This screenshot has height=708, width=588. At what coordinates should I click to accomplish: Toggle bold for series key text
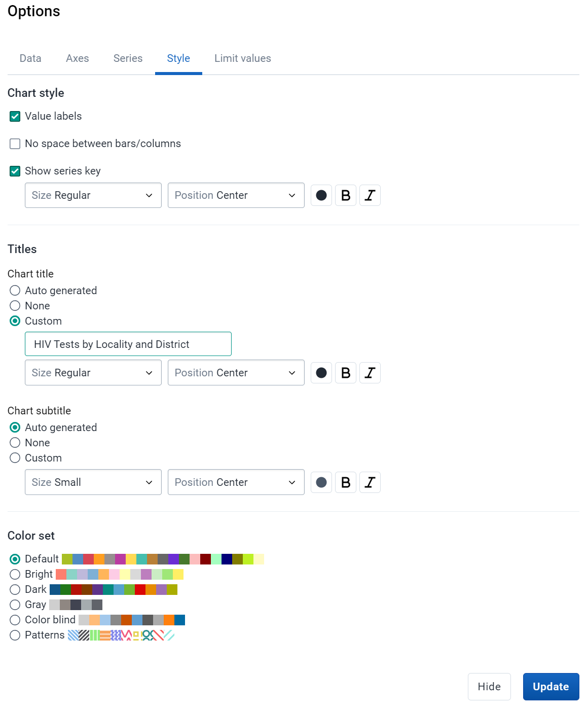click(346, 195)
